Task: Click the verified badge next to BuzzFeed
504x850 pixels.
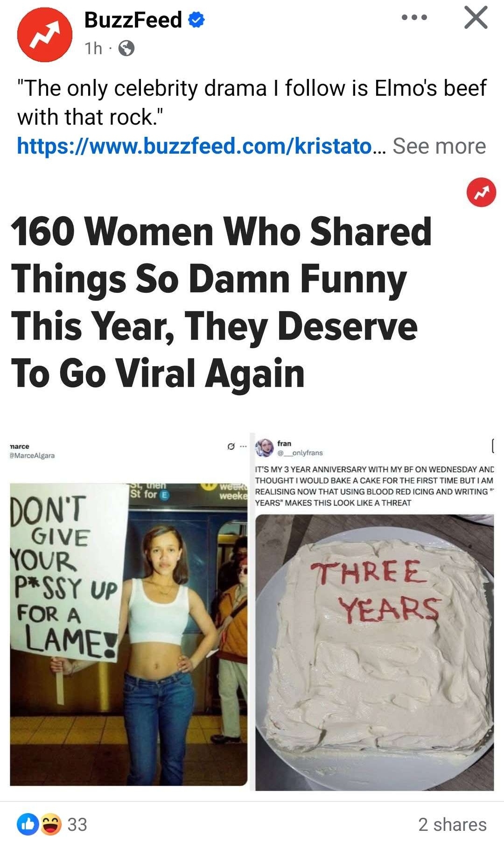Action: [196, 20]
